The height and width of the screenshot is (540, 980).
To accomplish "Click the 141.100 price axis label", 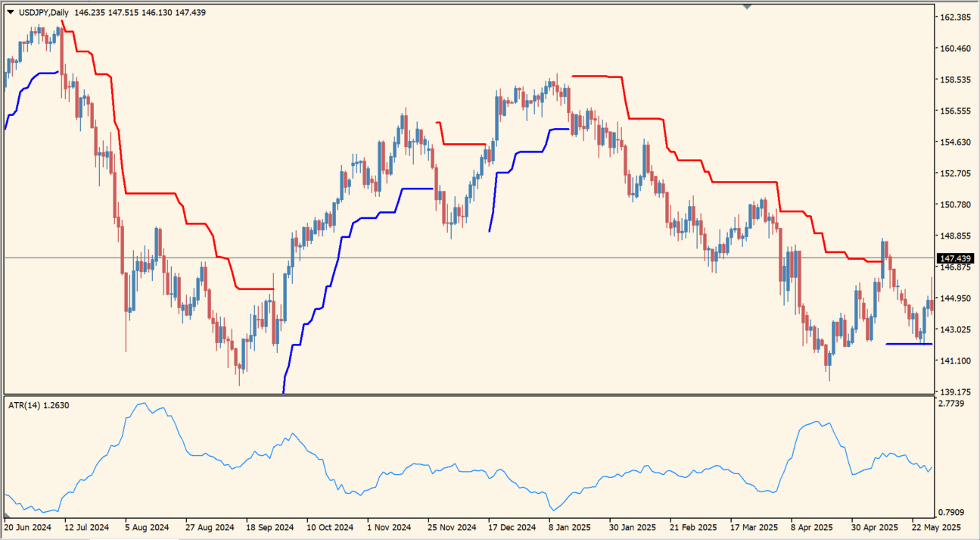I will pos(955,361).
